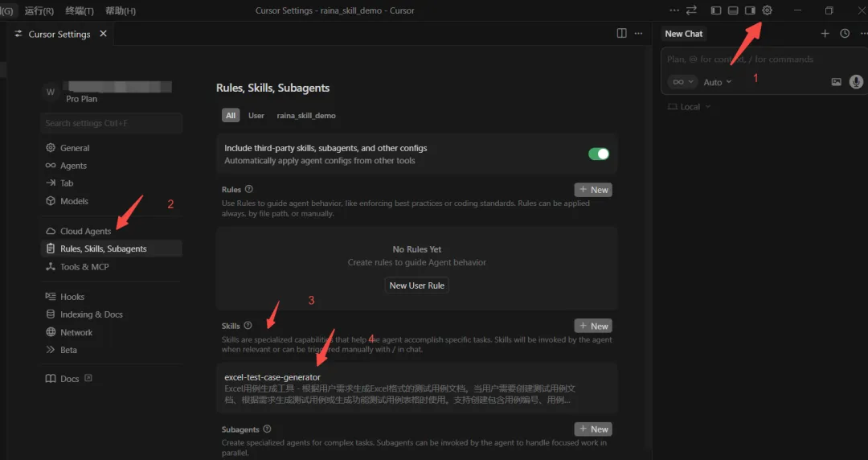The image size is (868, 460).
Task: Open the 运行(R) menu
Action: pyautogui.click(x=39, y=10)
